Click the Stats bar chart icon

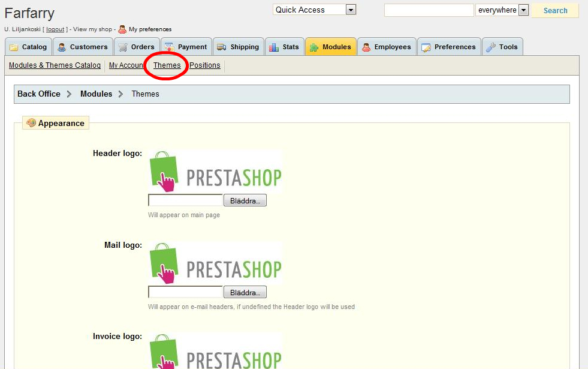tap(274, 47)
